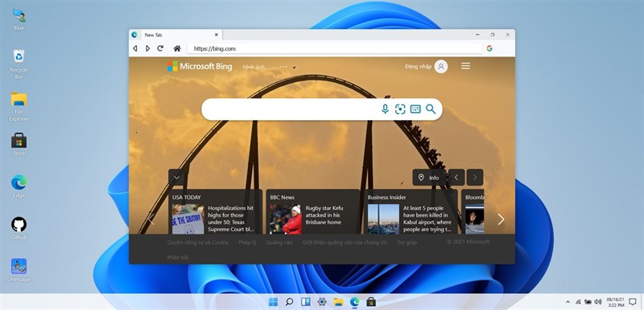Advance news carousel with right arrow
Image resolution: width=644 pixels, height=310 pixels.
tap(501, 220)
